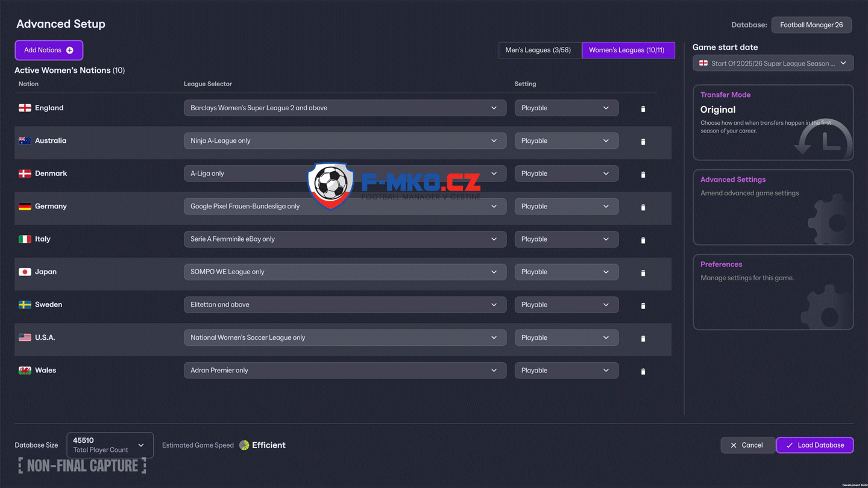Open U.S.A.'s Playable setting dropdown
The image size is (868, 488).
[567, 337]
